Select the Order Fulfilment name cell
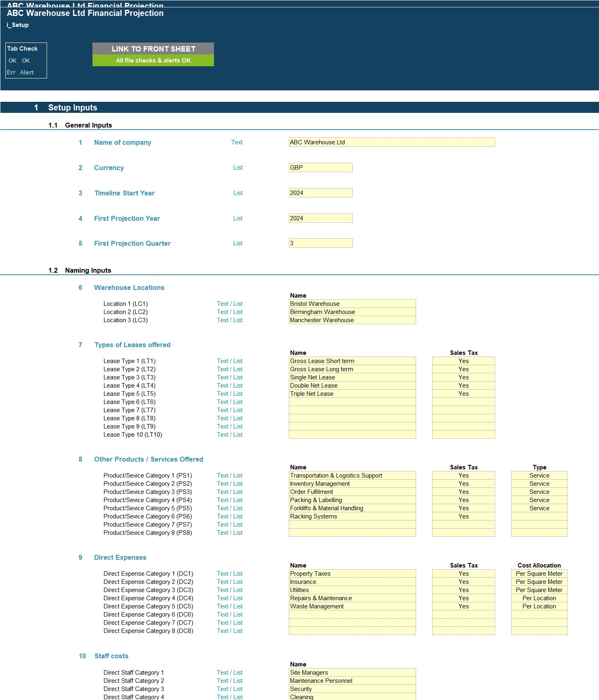 (352, 492)
